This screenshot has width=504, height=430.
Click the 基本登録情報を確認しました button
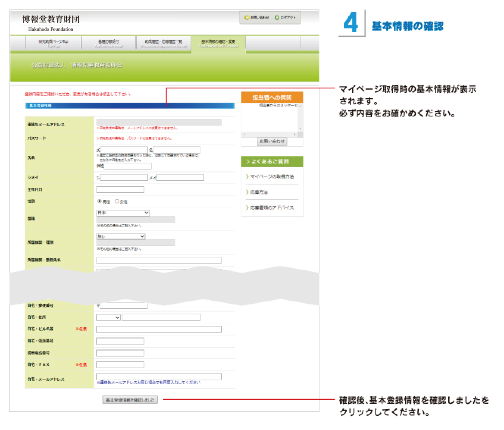(x=130, y=400)
